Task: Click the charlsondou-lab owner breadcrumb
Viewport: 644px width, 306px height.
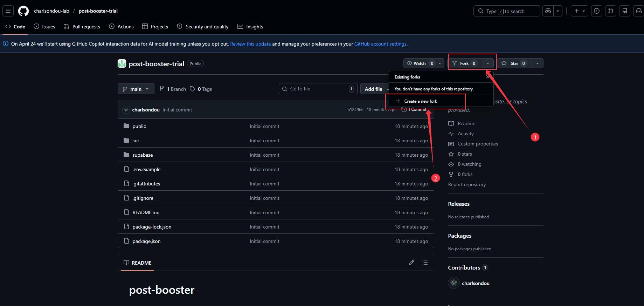Action: [51, 11]
